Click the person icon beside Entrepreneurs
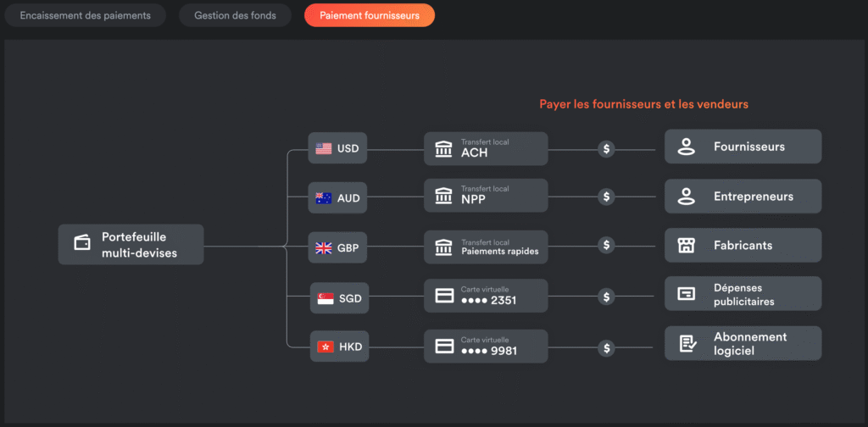The width and height of the screenshot is (868, 427). 687,197
